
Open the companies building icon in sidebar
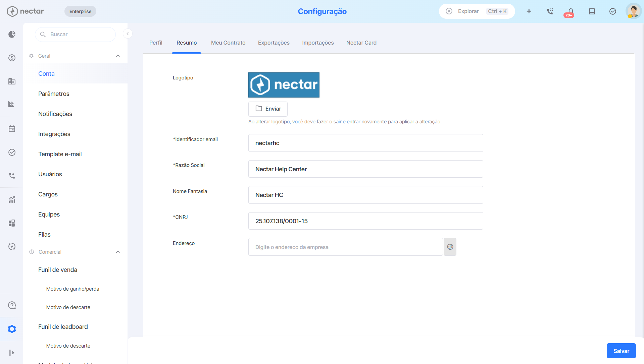pyautogui.click(x=12, y=81)
